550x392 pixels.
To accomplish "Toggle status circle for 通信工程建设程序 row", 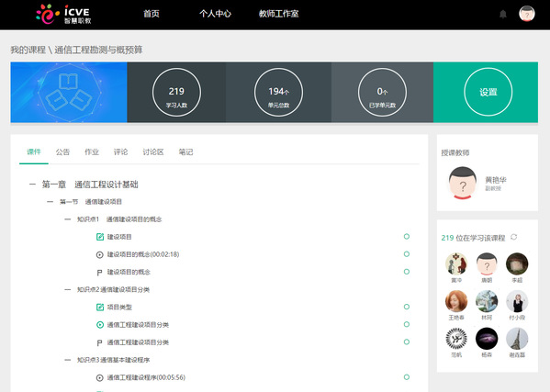I will click(407, 377).
